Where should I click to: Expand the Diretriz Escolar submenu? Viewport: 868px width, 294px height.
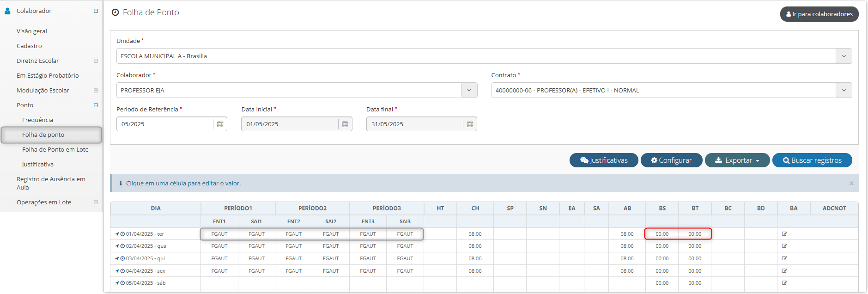point(96,61)
